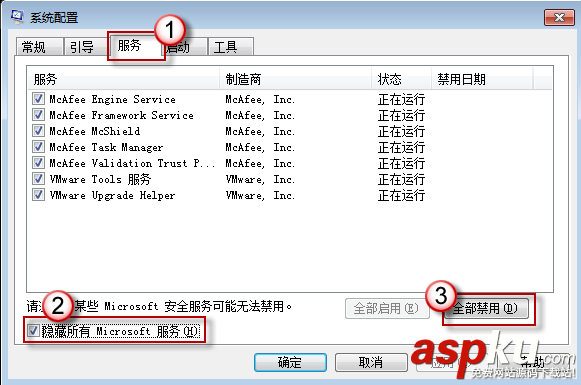This screenshot has width=581, height=385.
Task: Click the 取消 button
Action: 371,362
